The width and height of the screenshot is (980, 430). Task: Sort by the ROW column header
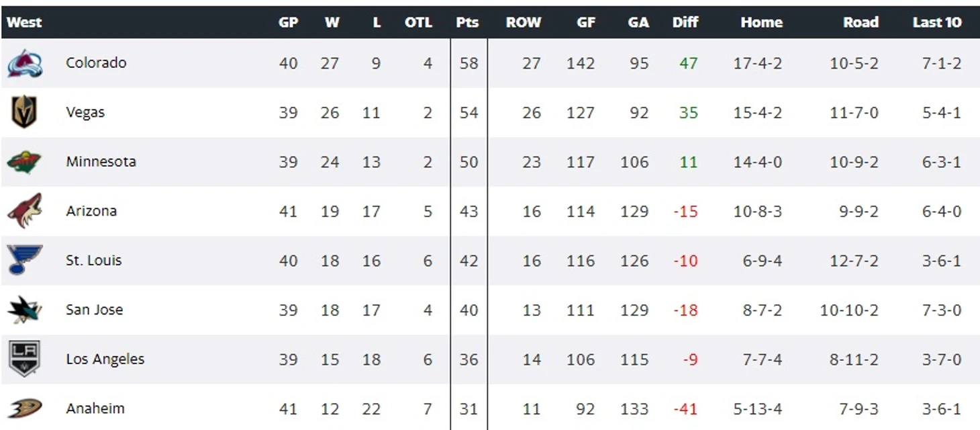click(524, 22)
